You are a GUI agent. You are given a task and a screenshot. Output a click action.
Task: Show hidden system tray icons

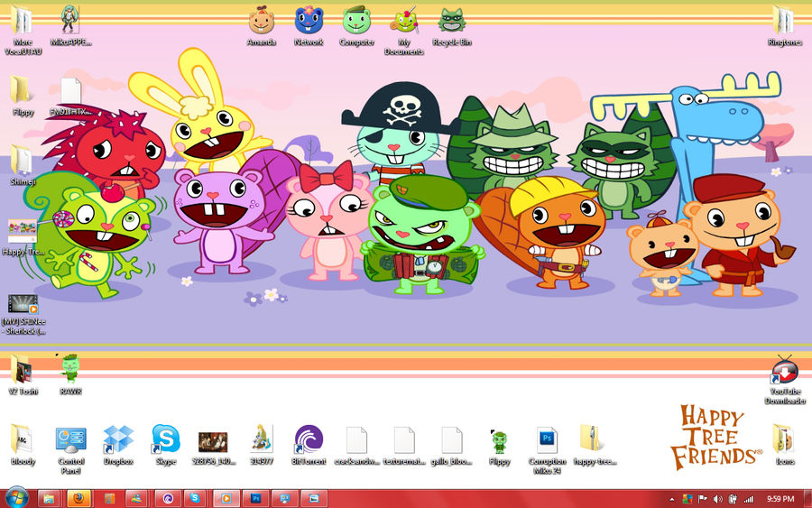(x=671, y=499)
